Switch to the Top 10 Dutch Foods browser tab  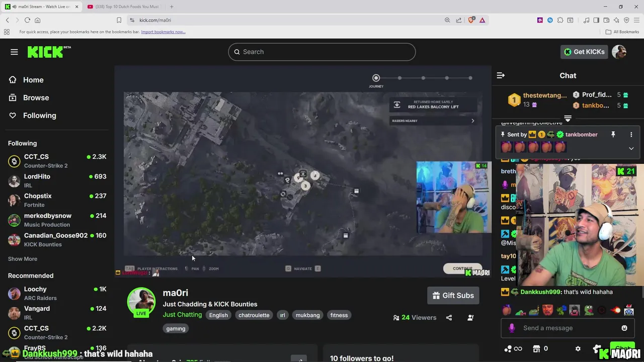[x=124, y=7]
